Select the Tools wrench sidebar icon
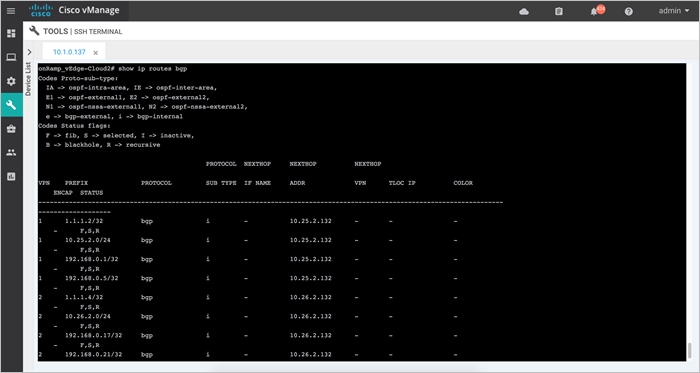 (x=11, y=105)
